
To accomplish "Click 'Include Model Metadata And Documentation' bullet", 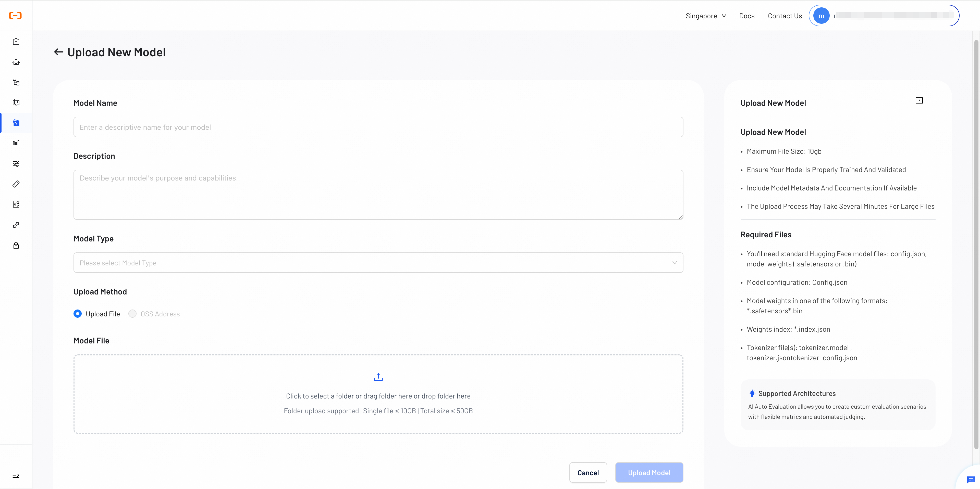I will (x=832, y=188).
